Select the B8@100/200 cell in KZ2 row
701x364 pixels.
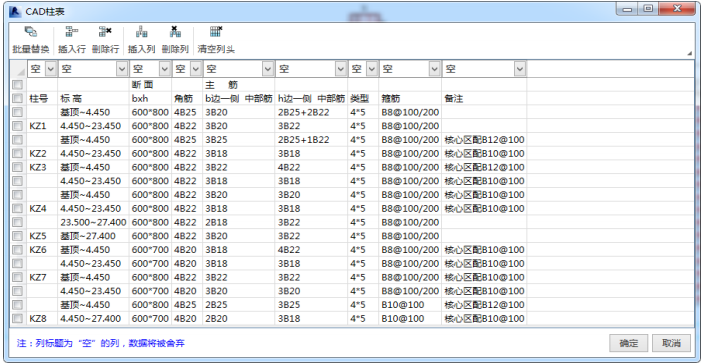[410, 154]
